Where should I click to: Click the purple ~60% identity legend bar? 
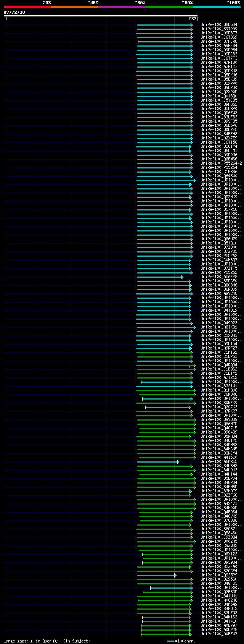[x=122, y=7]
